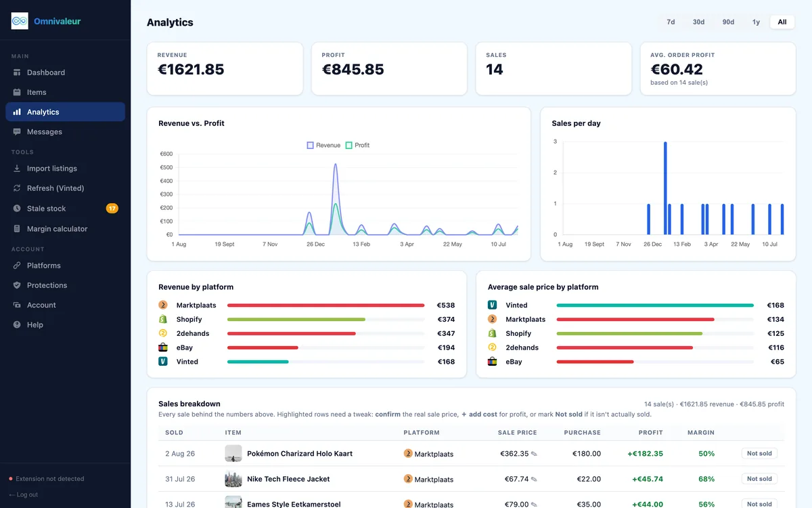Open Import listings tool
Screen dimensions: 812x508
pyautogui.click(x=65, y=168)
